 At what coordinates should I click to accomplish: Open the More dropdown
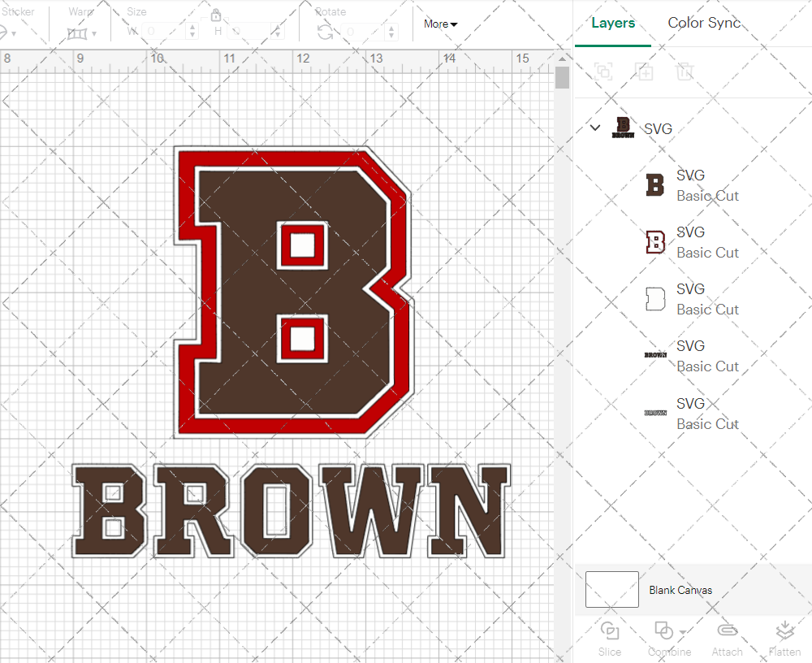pyautogui.click(x=439, y=24)
